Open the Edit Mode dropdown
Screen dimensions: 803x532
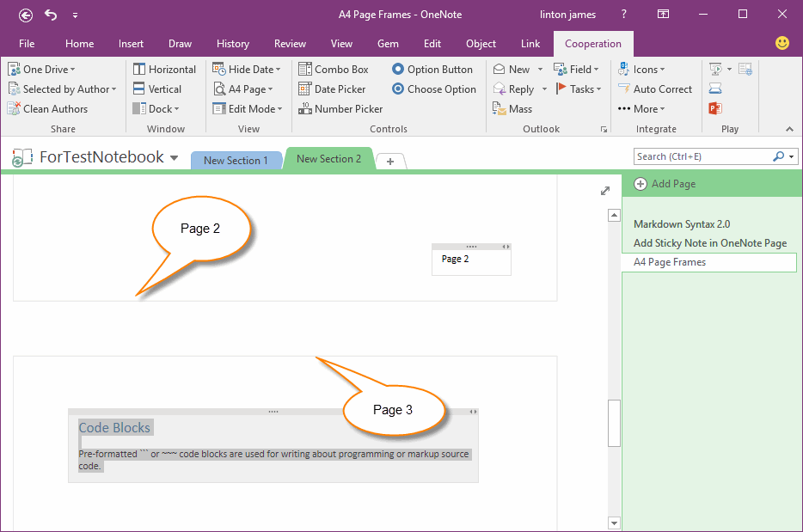248,108
